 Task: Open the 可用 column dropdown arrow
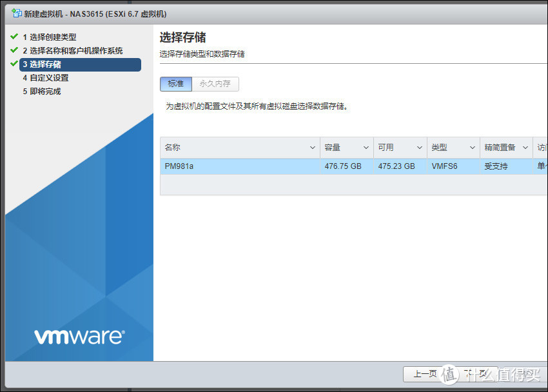(x=419, y=148)
